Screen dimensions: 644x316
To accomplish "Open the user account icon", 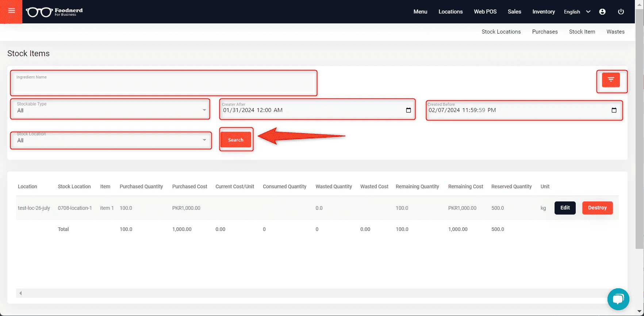I will (x=602, y=12).
